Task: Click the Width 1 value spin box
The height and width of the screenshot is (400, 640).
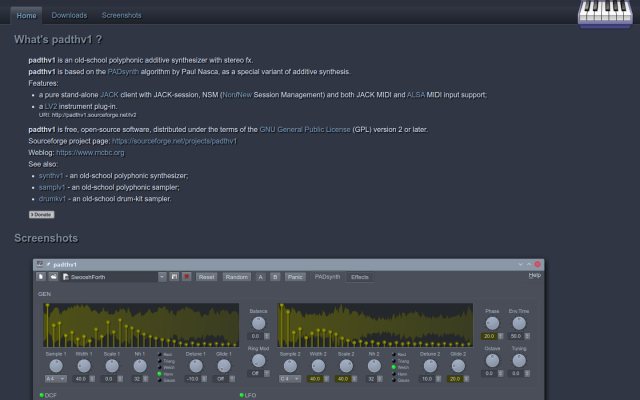Action: [84, 379]
